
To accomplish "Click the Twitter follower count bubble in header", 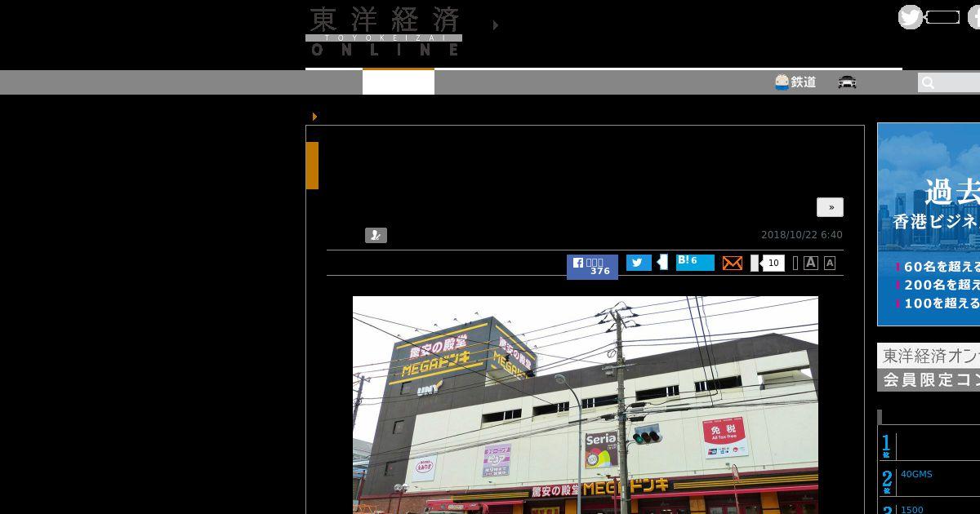I will (942, 17).
